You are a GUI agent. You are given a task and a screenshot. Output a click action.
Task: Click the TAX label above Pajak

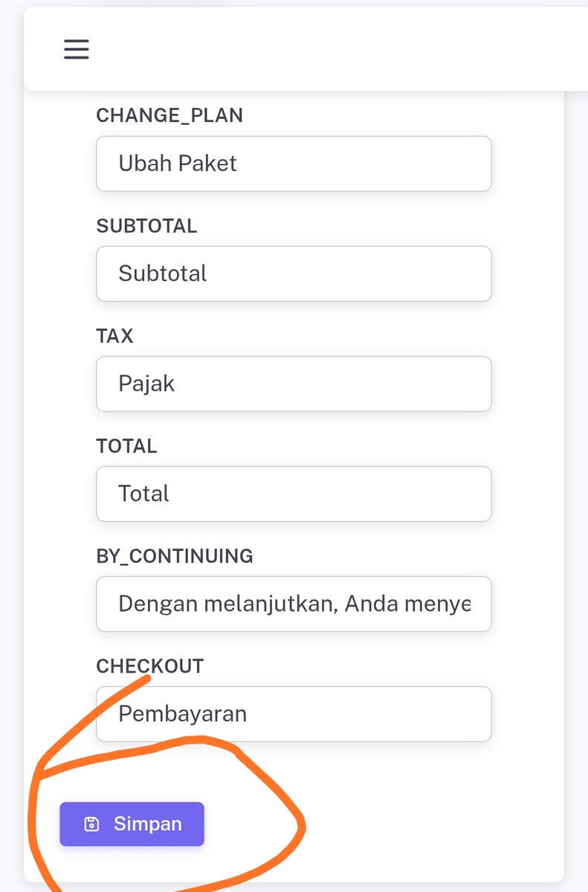(x=114, y=336)
